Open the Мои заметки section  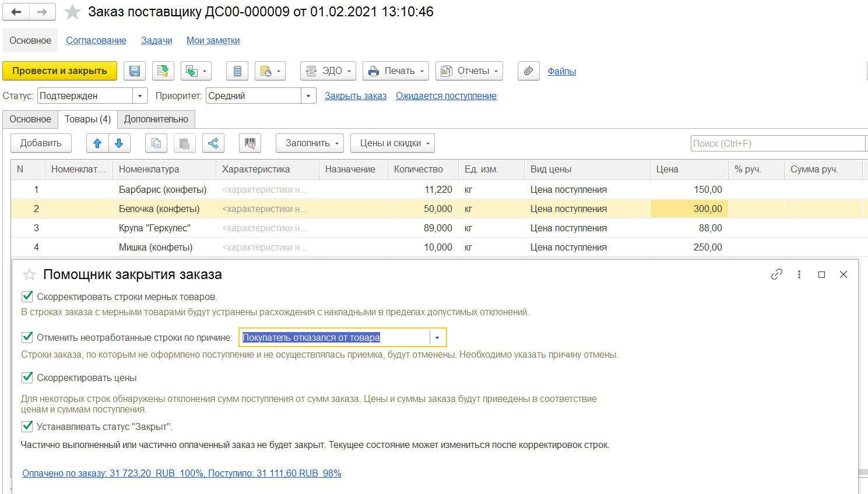(x=213, y=40)
